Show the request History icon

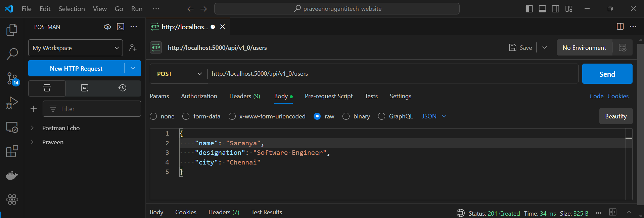(122, 88)
